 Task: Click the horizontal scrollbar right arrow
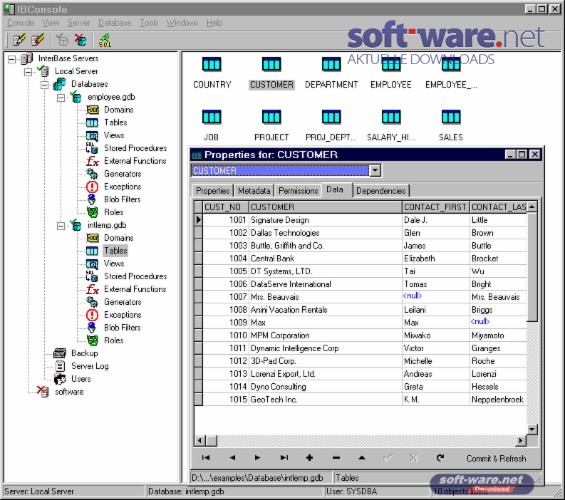[x=521, y=440]
